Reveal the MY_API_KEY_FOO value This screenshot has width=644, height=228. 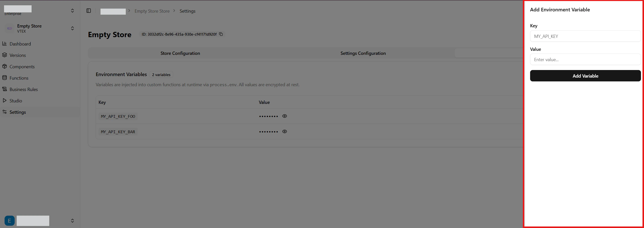285,116
